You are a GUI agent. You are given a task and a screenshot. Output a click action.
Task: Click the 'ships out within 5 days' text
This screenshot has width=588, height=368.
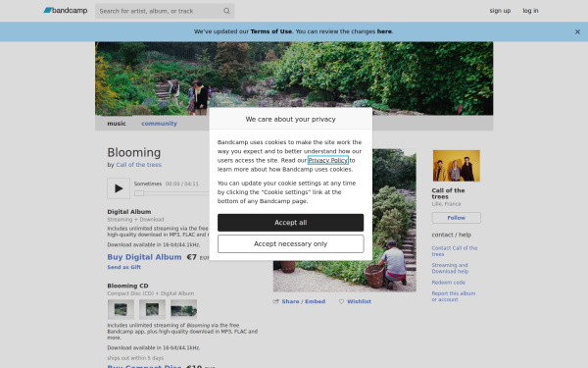[x=135, y=358]
